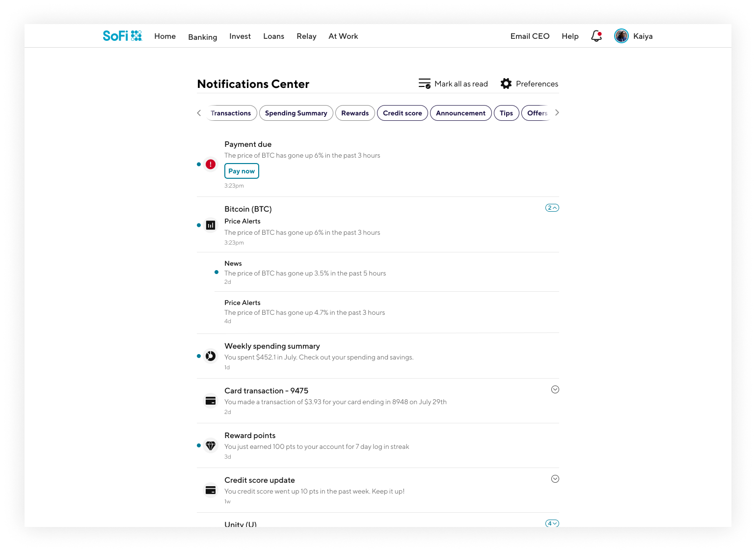Expand the Credit score update notification
This screenshot has width=756, height=552.
tap(555, 479)
